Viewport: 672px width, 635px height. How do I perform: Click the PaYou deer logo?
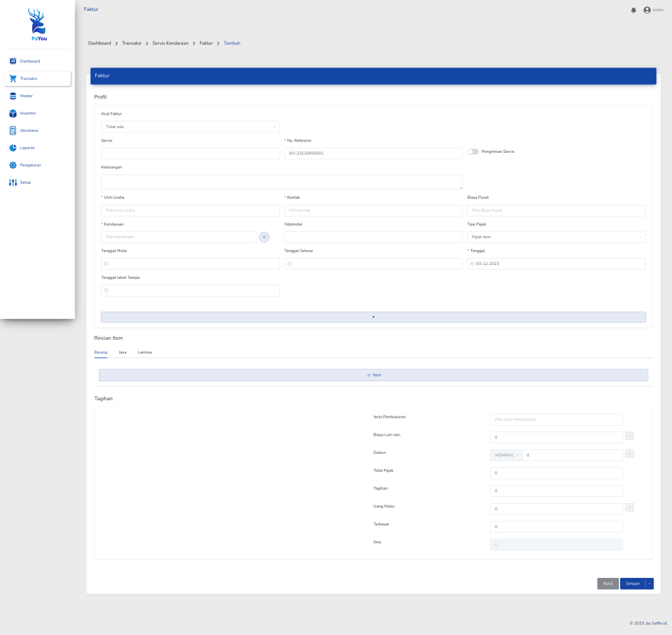pyautogui.click(x=38, y=24)
